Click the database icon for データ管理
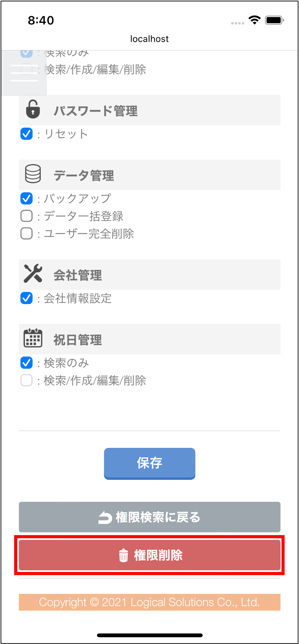 pyautogui.click(x=33, y=174)
